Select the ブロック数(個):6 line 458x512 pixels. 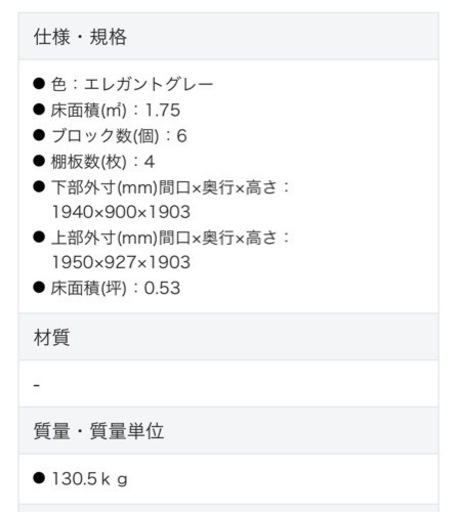click(x=119, y=136)
